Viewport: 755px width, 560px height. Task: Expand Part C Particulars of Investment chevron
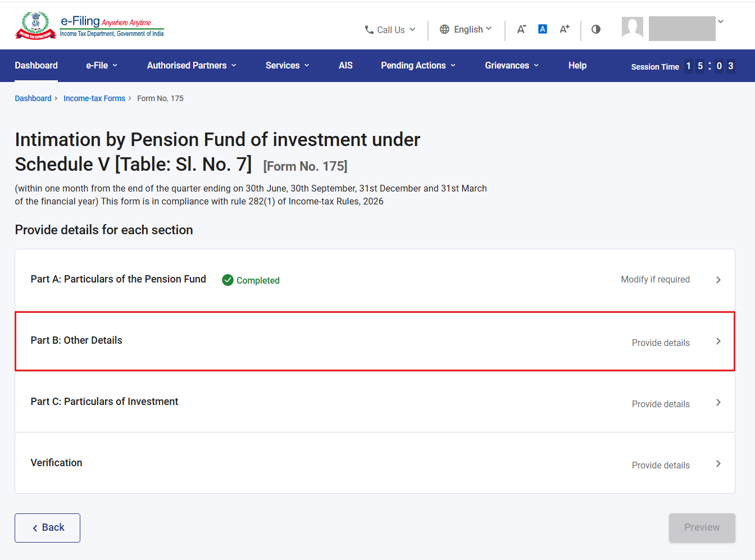(x=718, y=403)
